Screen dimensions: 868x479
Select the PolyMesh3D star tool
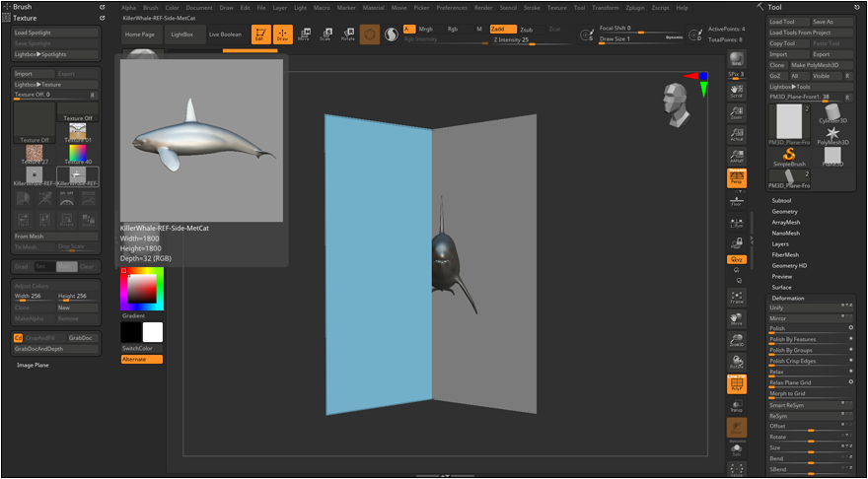click(x=832, y=133)
